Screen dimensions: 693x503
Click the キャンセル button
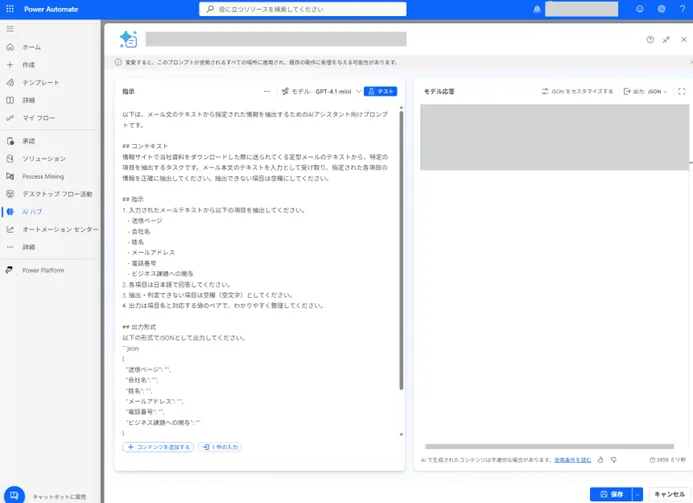[668, 494]
